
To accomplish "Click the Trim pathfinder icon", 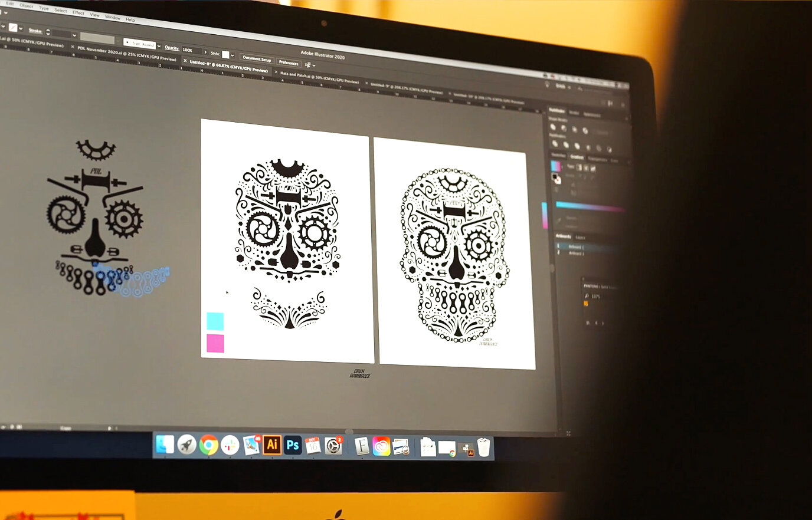I will [566, 144].
